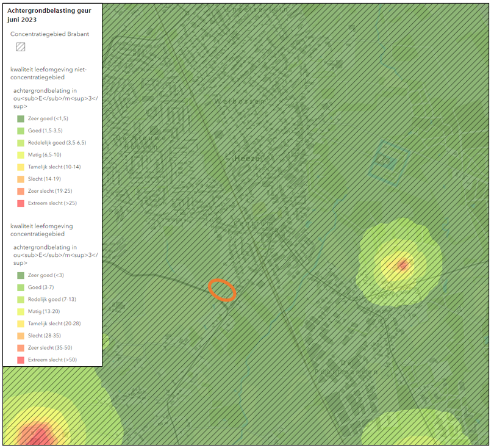Click the 'Zeer slecht (35-50)' label text
The height and width of the screenshot is (448, 494).
point(50,348)
